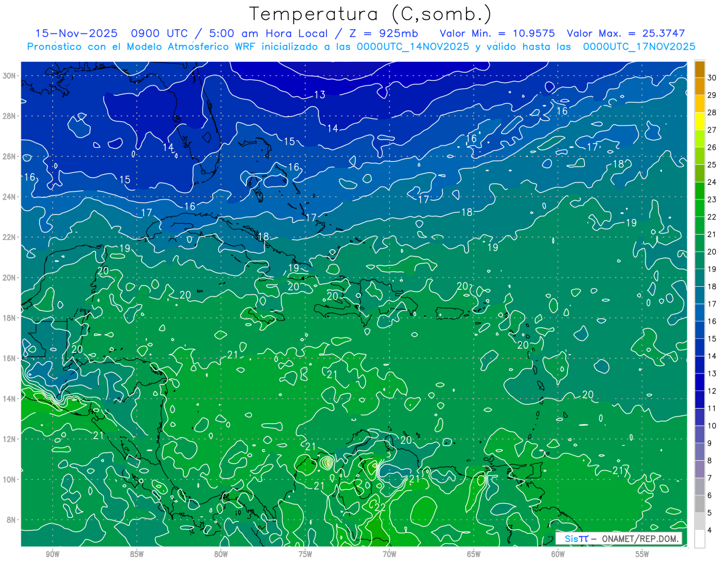Click the "10N" latitude axis label
Viewport: 728px width, 562px height.
[9, 480]
